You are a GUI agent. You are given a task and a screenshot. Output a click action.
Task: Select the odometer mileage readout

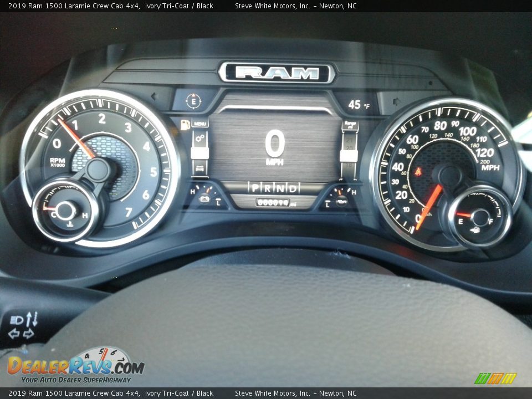click(x=273, y=202)
